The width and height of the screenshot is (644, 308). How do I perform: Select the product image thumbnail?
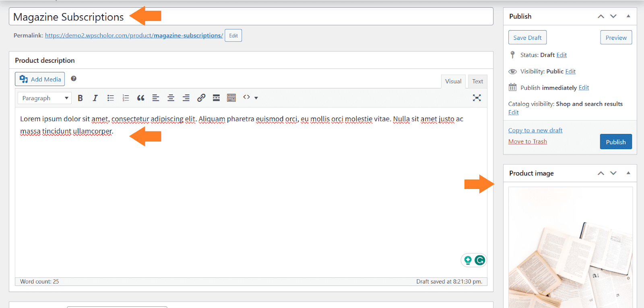pos(570,247)
